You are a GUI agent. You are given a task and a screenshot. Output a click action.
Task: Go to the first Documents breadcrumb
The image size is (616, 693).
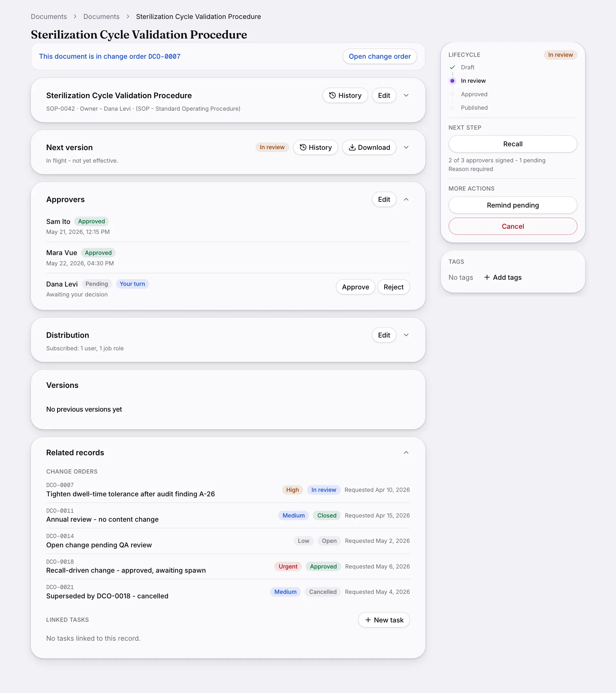click(49, 17)
